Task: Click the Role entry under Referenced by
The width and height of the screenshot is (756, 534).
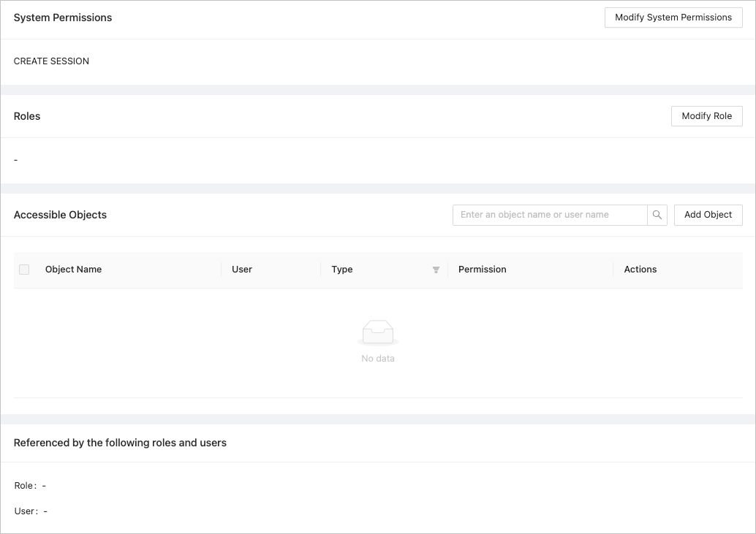Action: [x=30, y=486]
